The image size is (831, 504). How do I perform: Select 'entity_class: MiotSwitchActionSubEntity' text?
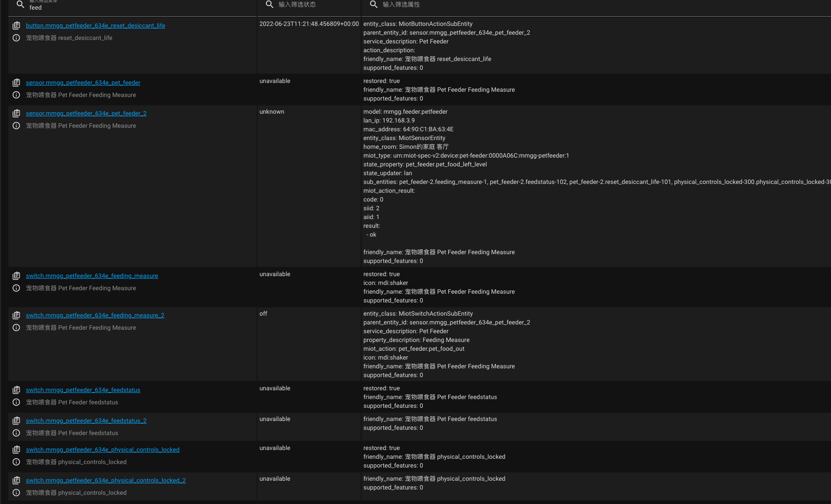click(x=418, y=313)
